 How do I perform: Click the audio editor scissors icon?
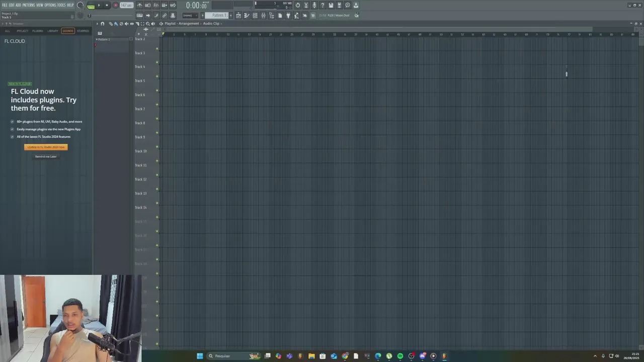pos(306,5)
